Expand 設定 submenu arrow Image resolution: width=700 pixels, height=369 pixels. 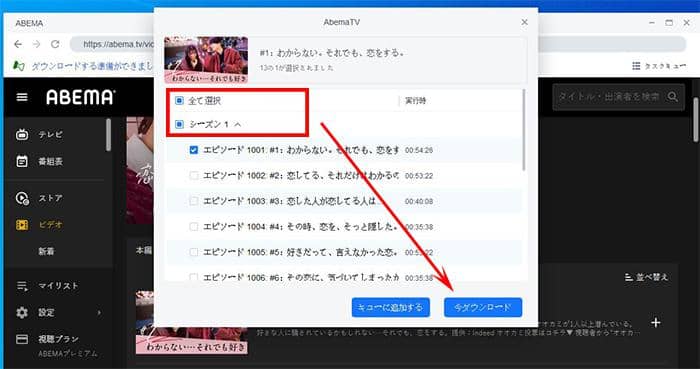coord(99,313)
